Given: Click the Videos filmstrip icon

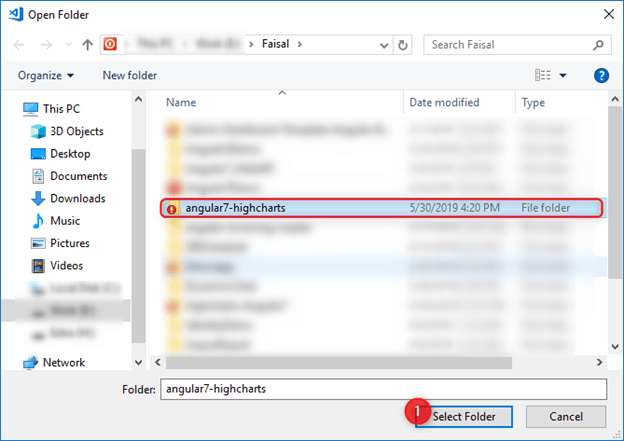Looking at the screenshot, I should point(38,265).
